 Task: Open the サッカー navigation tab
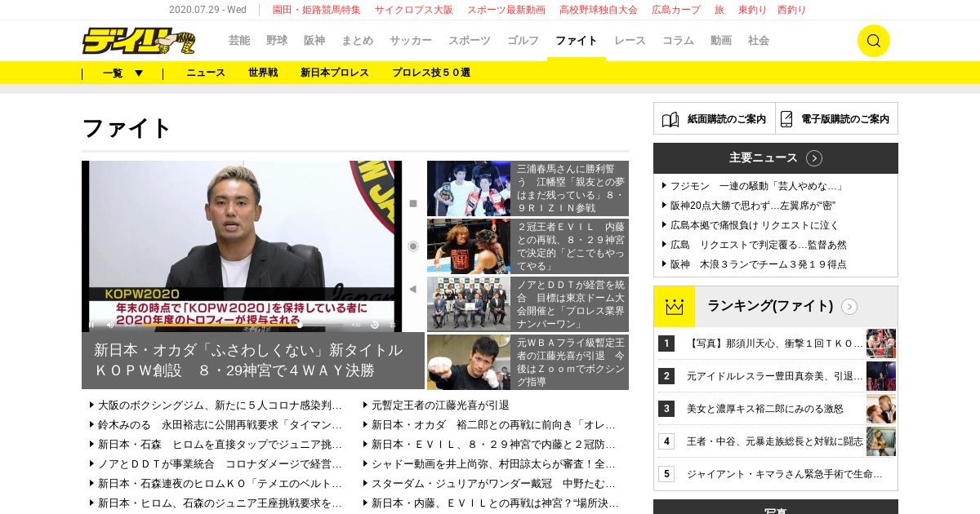[411, 41]
